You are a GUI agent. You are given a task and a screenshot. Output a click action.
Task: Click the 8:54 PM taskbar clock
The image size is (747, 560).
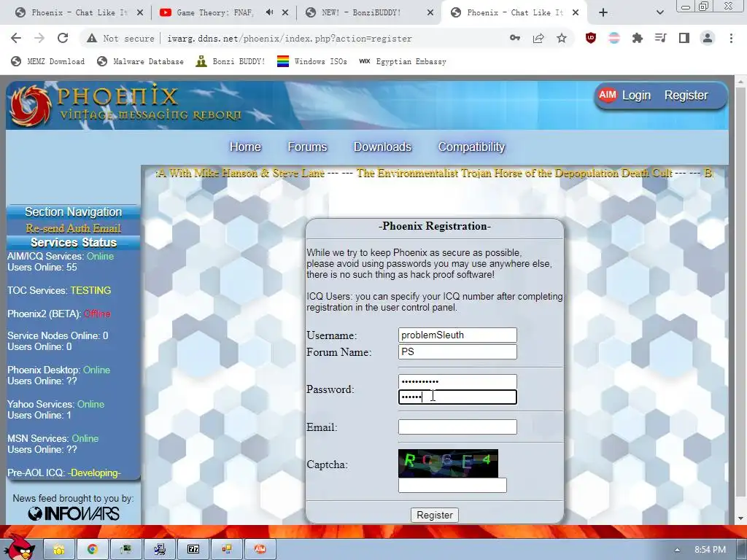pos(710,550)
